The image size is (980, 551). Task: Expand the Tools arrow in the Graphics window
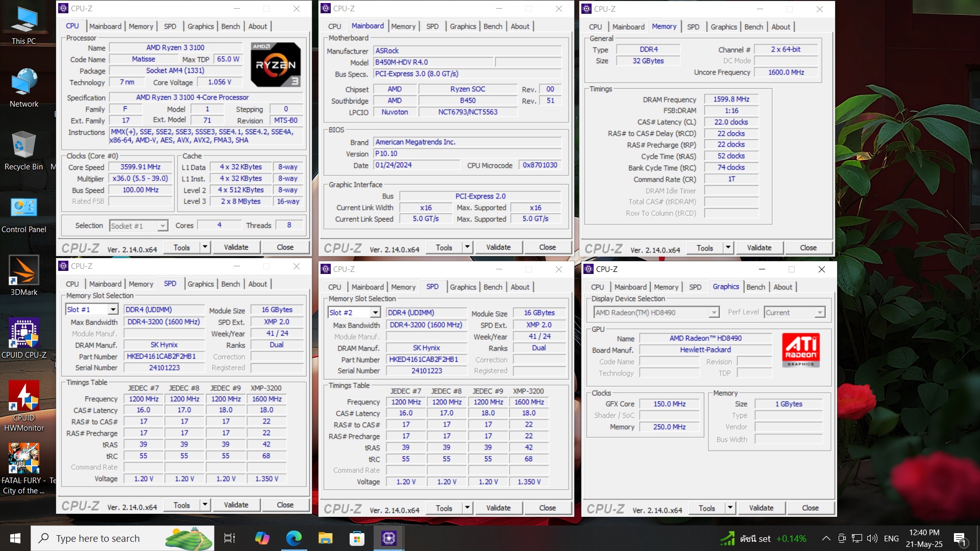[x=730, y=508]
